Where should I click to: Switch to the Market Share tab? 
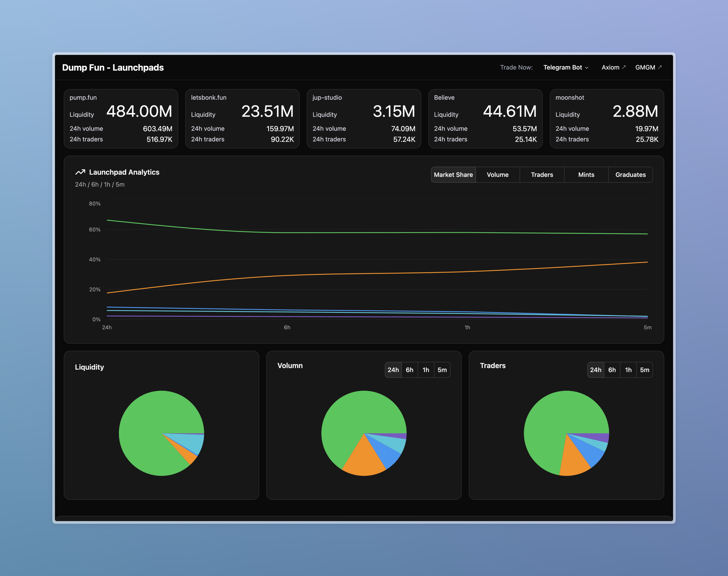click(x=453, y=175)
